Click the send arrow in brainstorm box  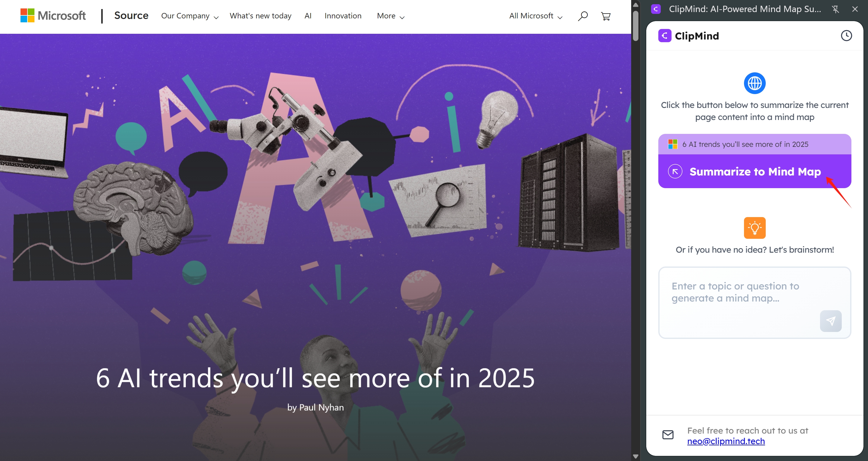pos(830,321)
